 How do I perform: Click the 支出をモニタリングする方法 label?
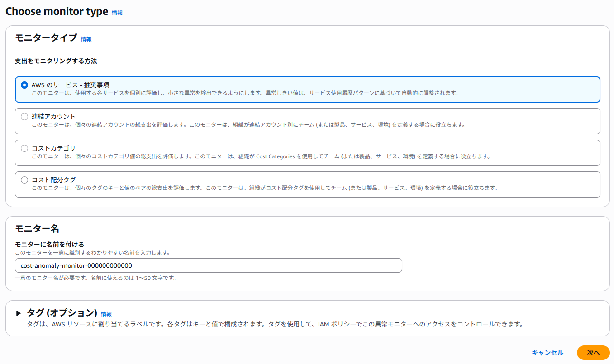tap(56, 61)
